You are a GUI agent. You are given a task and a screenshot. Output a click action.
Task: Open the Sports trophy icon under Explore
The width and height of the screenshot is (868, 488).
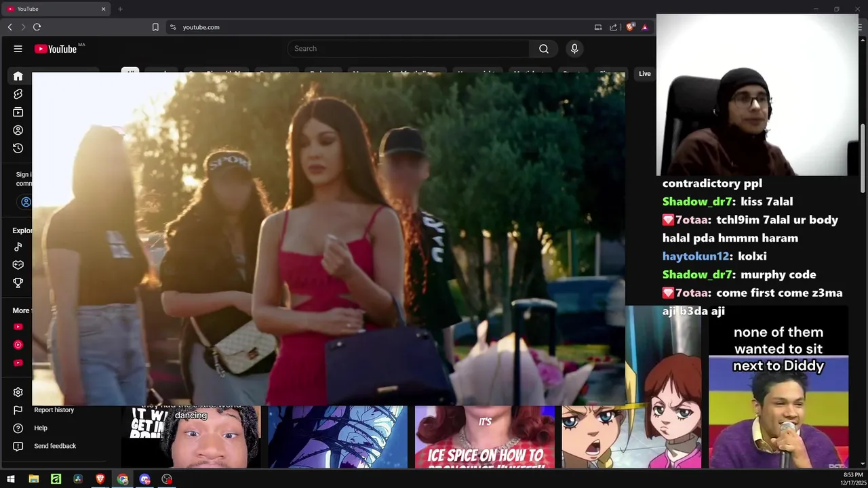[18, 283]
